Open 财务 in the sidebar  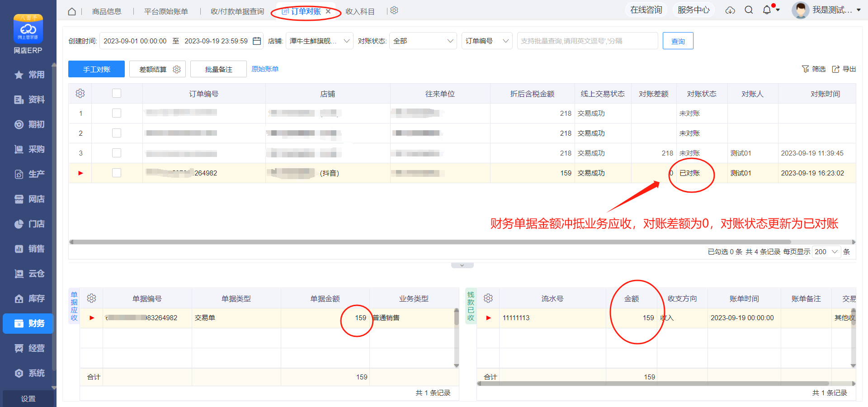click(28, 323)
